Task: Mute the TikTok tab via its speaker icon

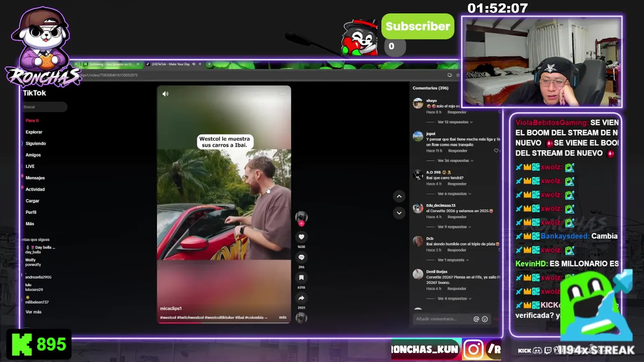Action: click(194, 64)
